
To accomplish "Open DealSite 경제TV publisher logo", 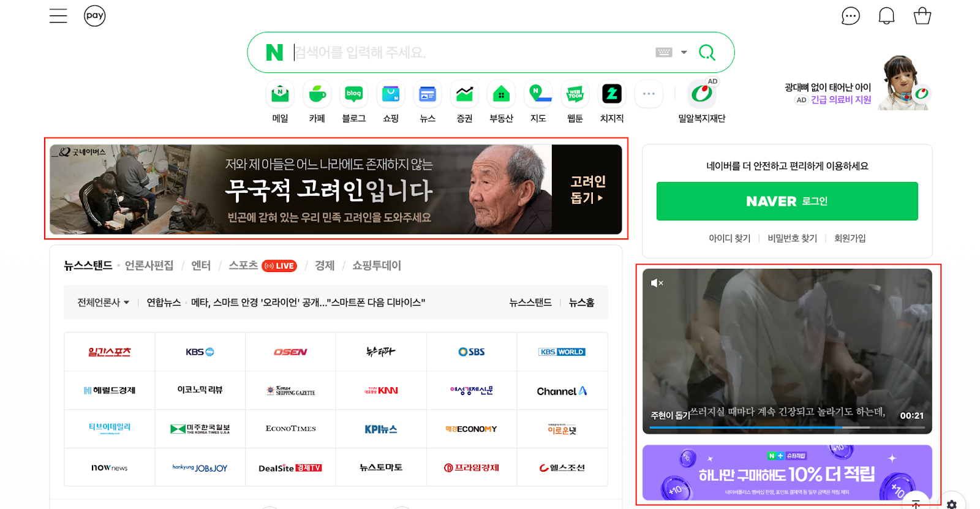I will click(290, 467).
